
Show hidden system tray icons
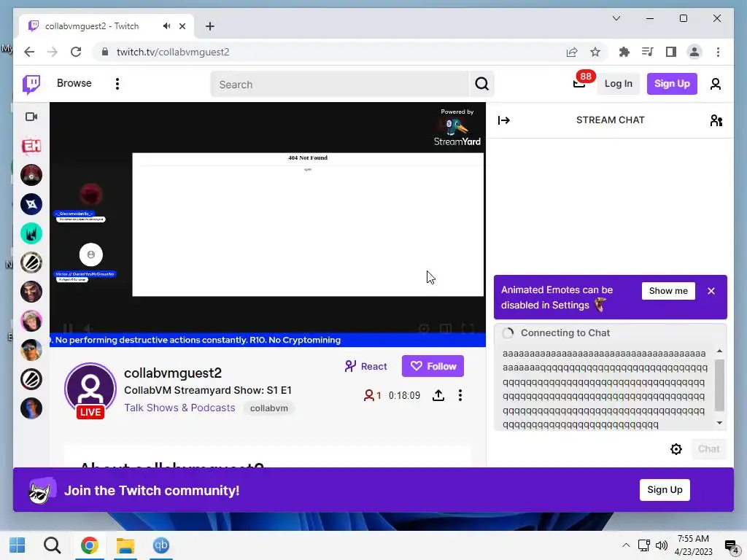pyautogui.click(x=626, y=545)
